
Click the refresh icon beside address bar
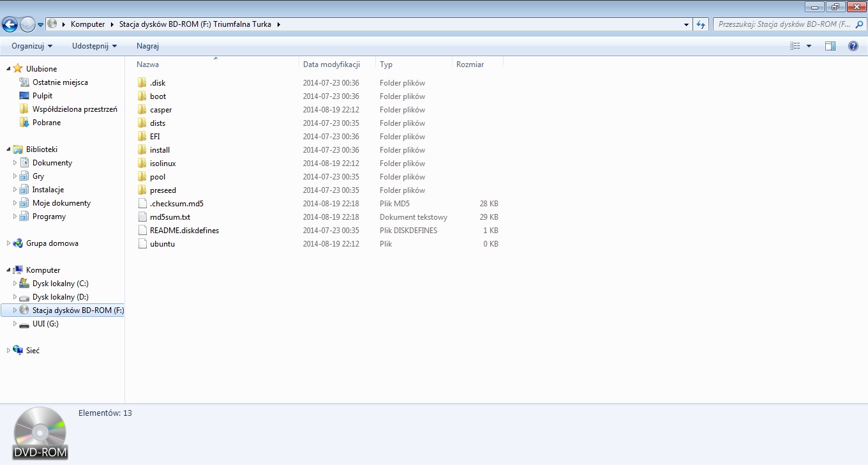(701, 24)
